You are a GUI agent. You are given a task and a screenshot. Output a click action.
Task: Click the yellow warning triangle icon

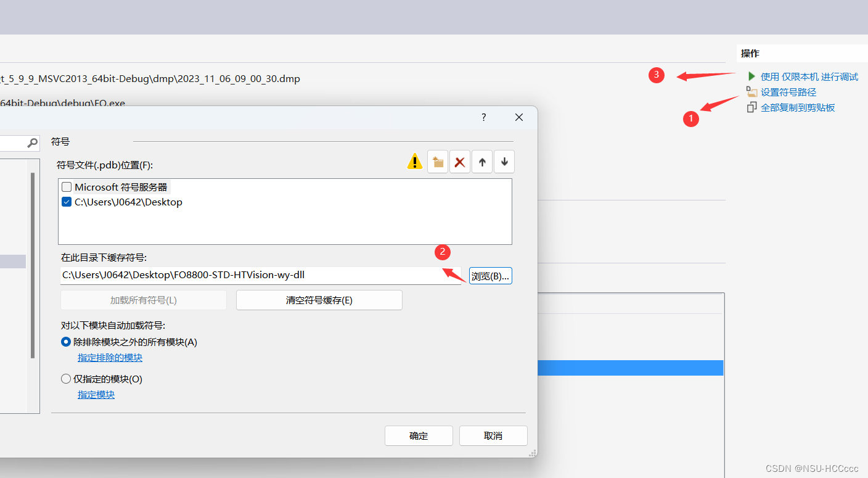pos(414,161)
